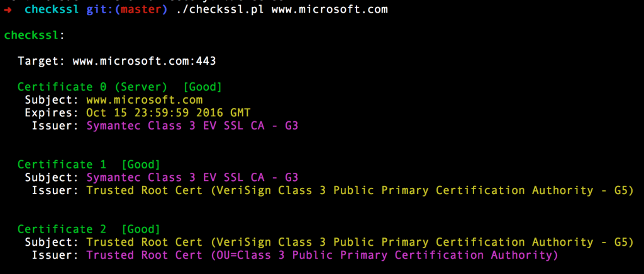This screenshot has height=274, width=644.
Task: Click the green checkssl: heading
Action: coord(35,35)
